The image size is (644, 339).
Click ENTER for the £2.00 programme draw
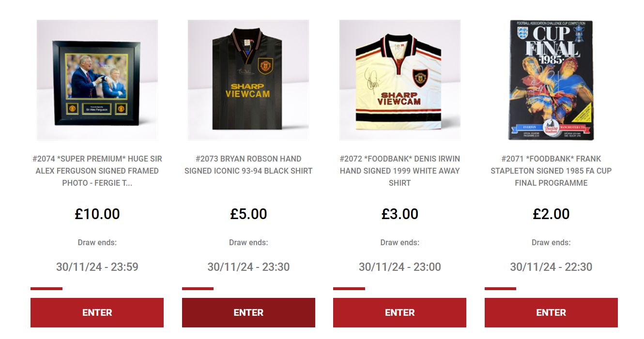551,312
